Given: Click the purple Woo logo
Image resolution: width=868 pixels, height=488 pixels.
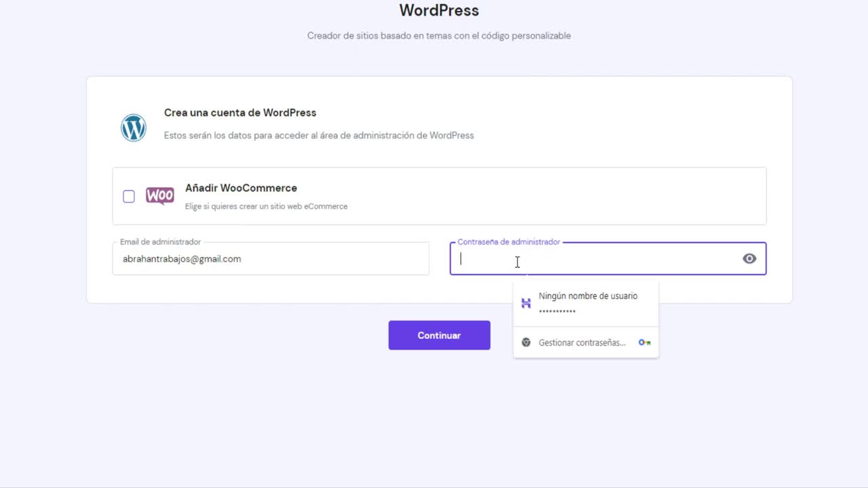Looking at the screenshot, I should click(160, 196).
